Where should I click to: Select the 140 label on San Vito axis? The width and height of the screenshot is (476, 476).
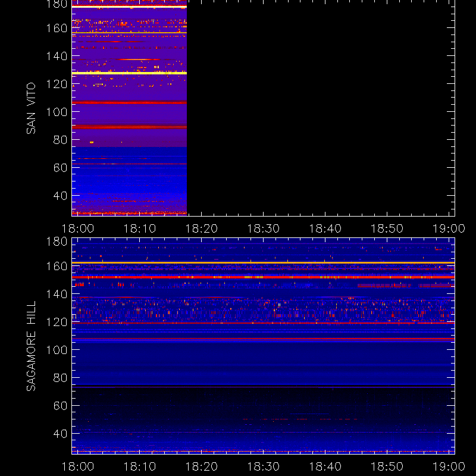57,56
